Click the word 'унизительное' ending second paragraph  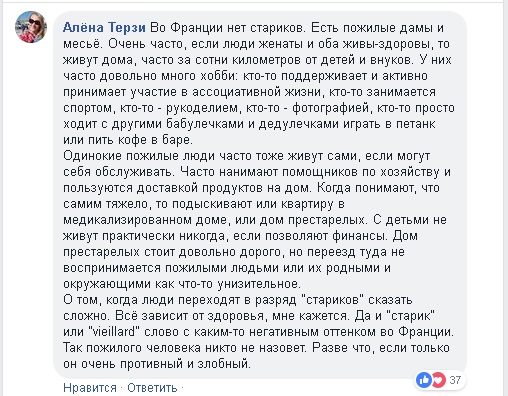(257, 284)
